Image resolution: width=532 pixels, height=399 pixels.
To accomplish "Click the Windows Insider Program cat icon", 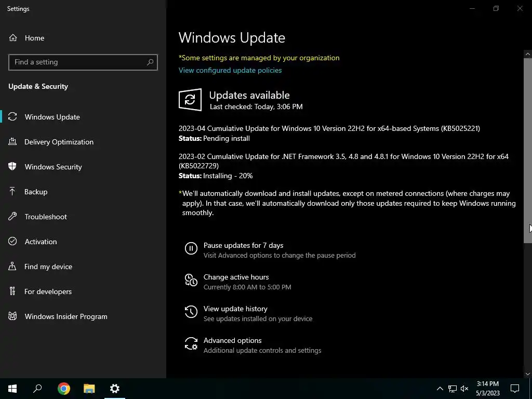I will click(12, 316).
